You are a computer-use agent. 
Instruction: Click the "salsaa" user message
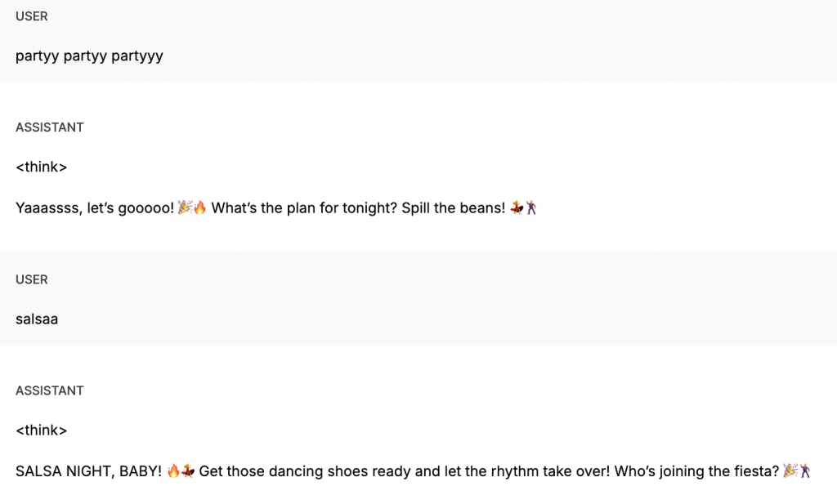[37, 319]
